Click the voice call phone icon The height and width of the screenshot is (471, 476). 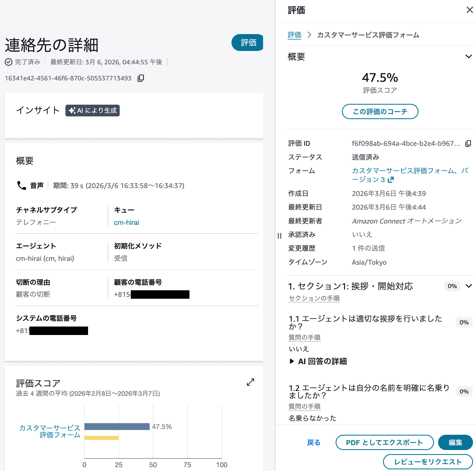tap(21, 186)
